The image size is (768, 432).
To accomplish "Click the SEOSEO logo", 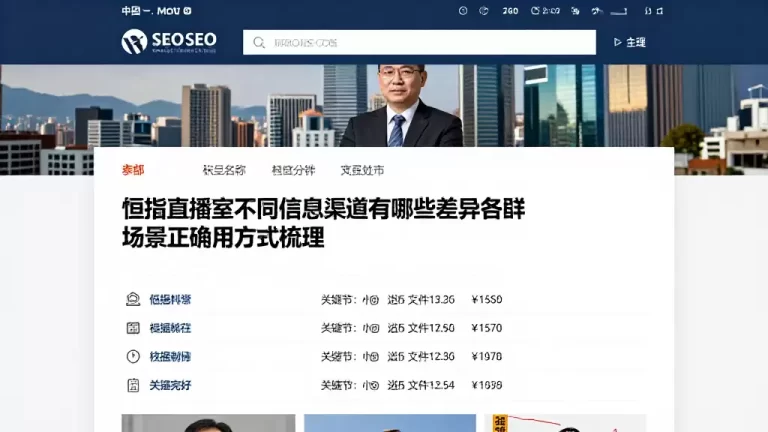I will tap(169, 41).
